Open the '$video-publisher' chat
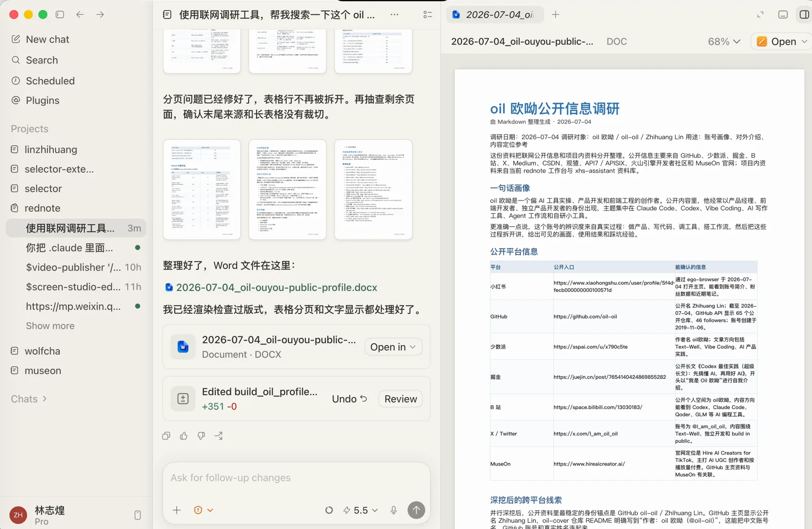 76,267
